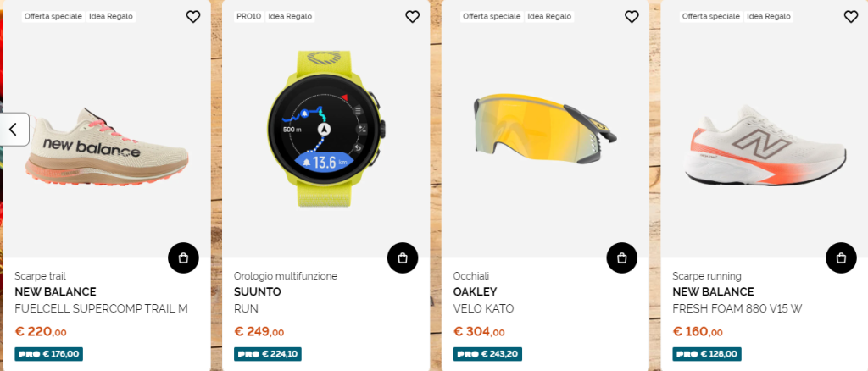
Task: Add New Balance Fuelcell Supercomp to wishlist
Action: pyautogui.click(x=193, y=17)
